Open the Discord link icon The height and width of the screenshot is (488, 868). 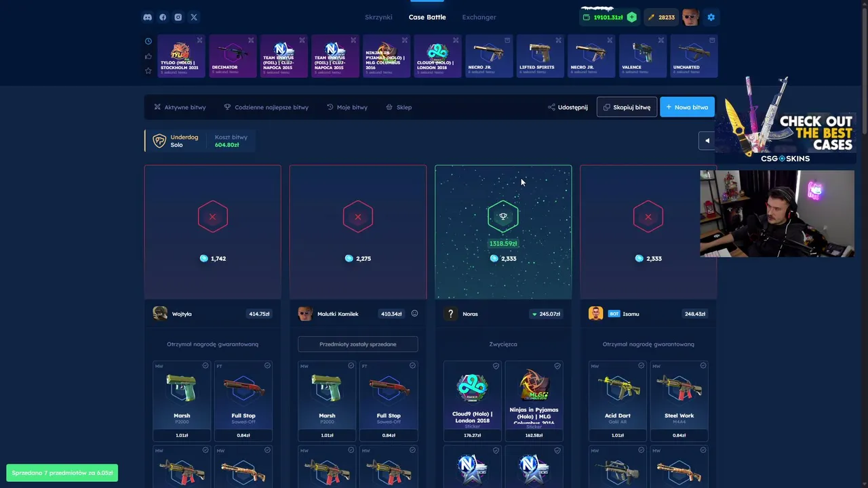(x=147, y=17)
